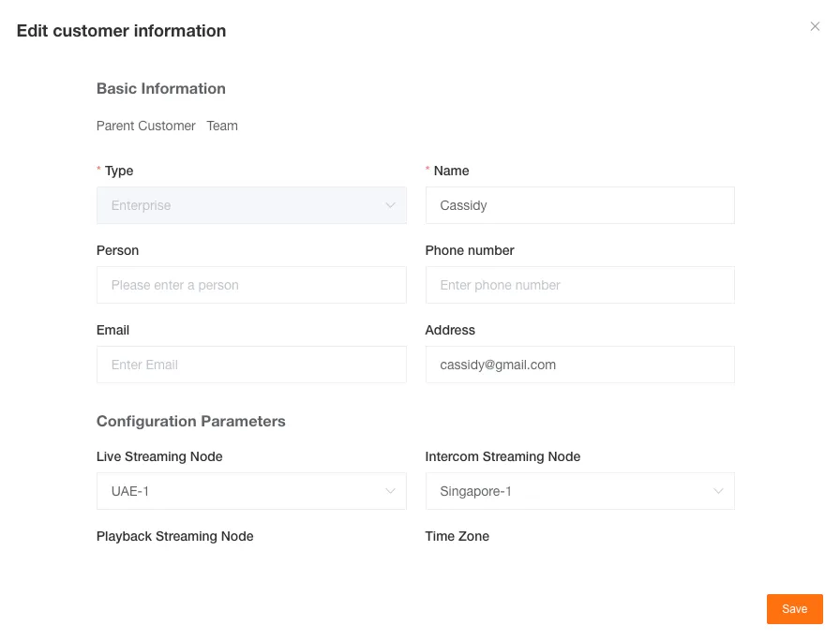The image size is (840, 641).
Task: Click the Person input field
Action: [x=251, y=285]
